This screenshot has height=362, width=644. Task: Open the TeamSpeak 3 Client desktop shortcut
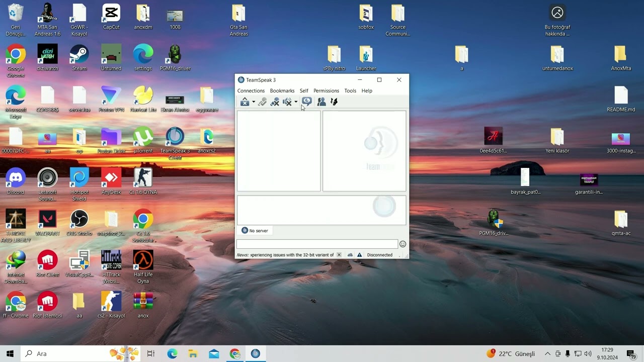175,143
